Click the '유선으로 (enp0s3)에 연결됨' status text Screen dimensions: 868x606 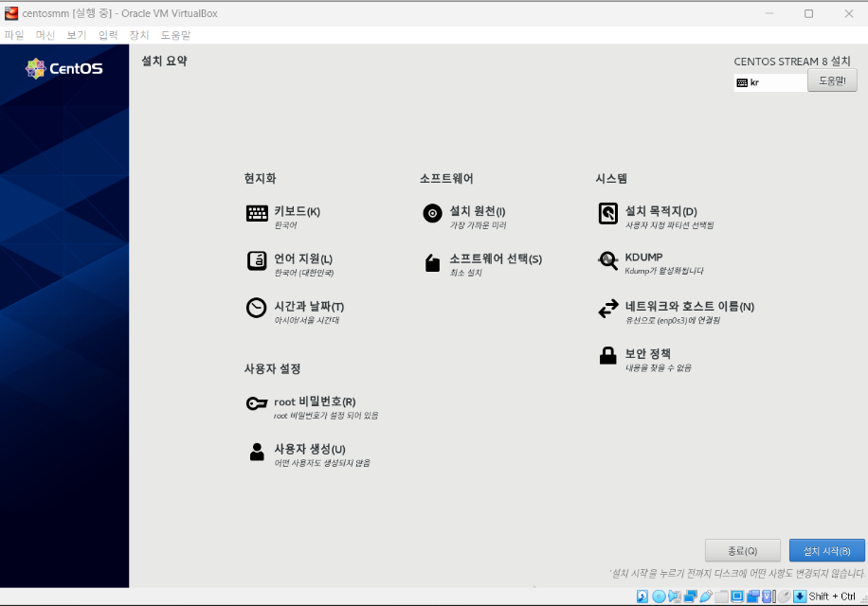[673, 320]
